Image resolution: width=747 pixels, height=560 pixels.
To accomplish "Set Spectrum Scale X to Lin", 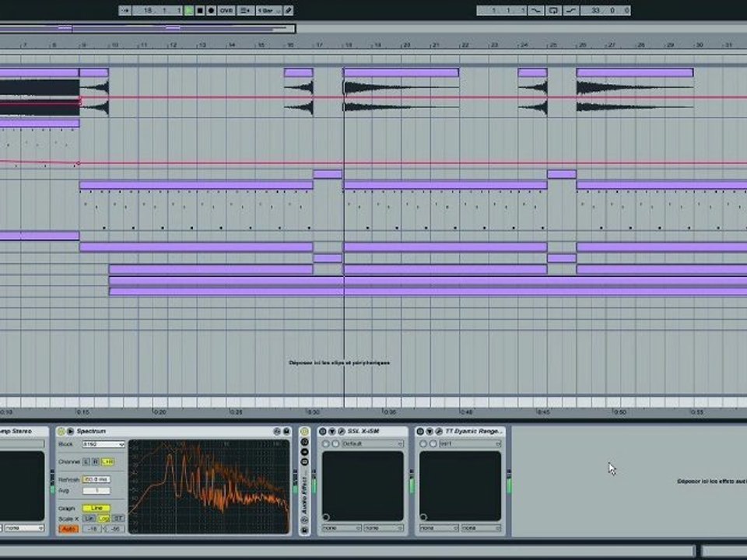I will pyautogui.click(x=89, y=519).
